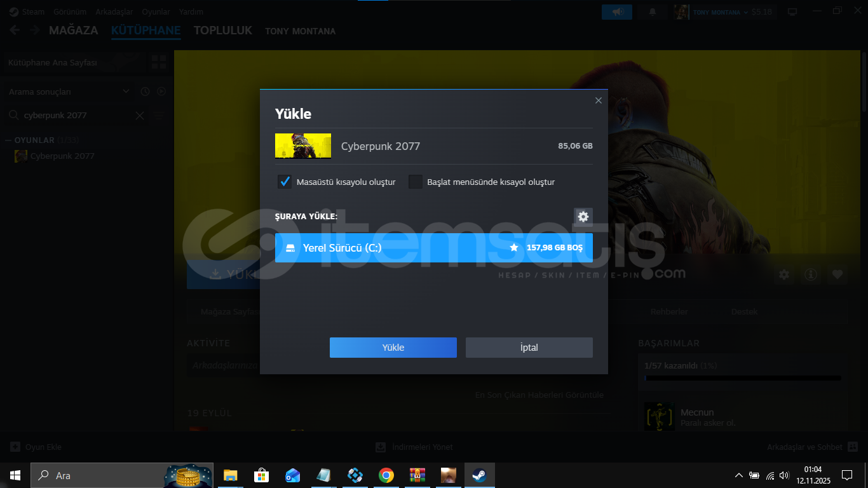Click the profile avatar in the top bar
Screen dimensions: 868x488
tap(682, 11)
